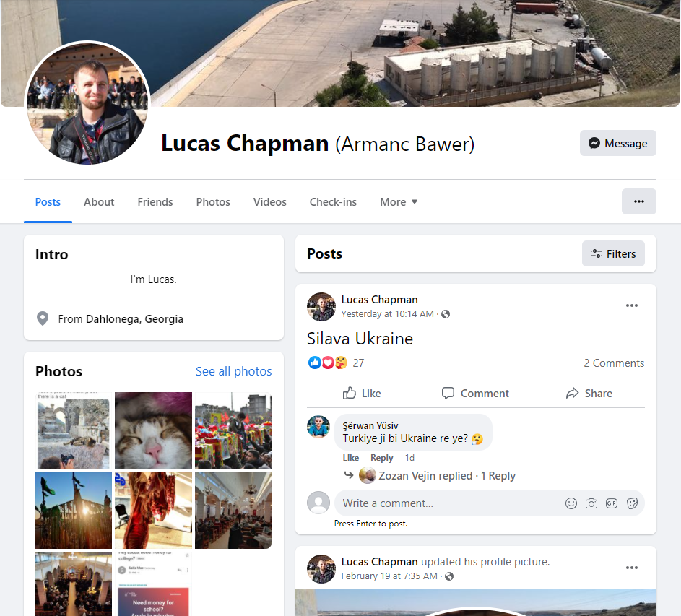Open Lucas Chapman name on profile picture post

[x=379, y=562]
